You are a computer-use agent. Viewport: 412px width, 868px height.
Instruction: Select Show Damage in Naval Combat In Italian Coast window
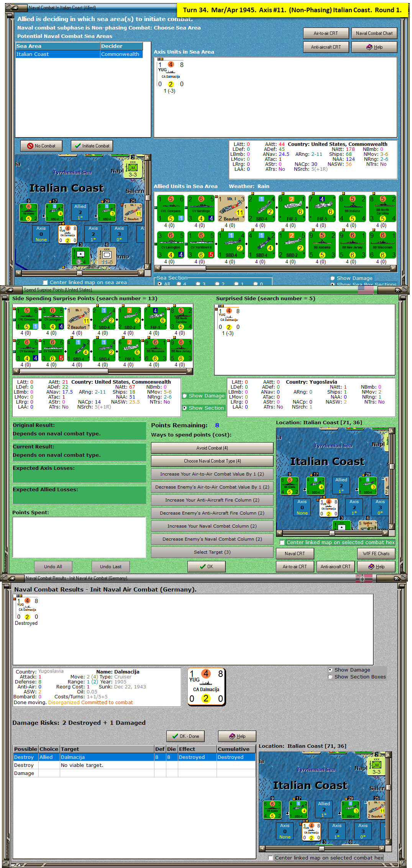coord(332,278)
